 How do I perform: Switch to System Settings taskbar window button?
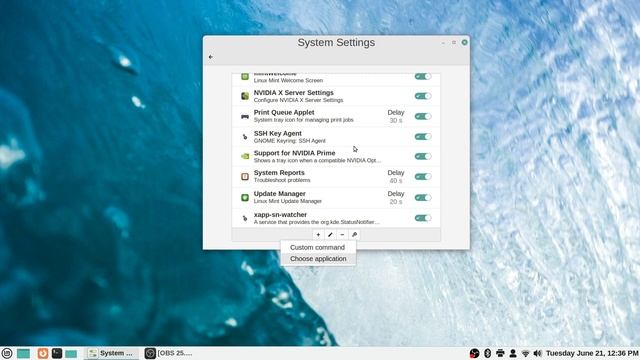click(111, 353)
